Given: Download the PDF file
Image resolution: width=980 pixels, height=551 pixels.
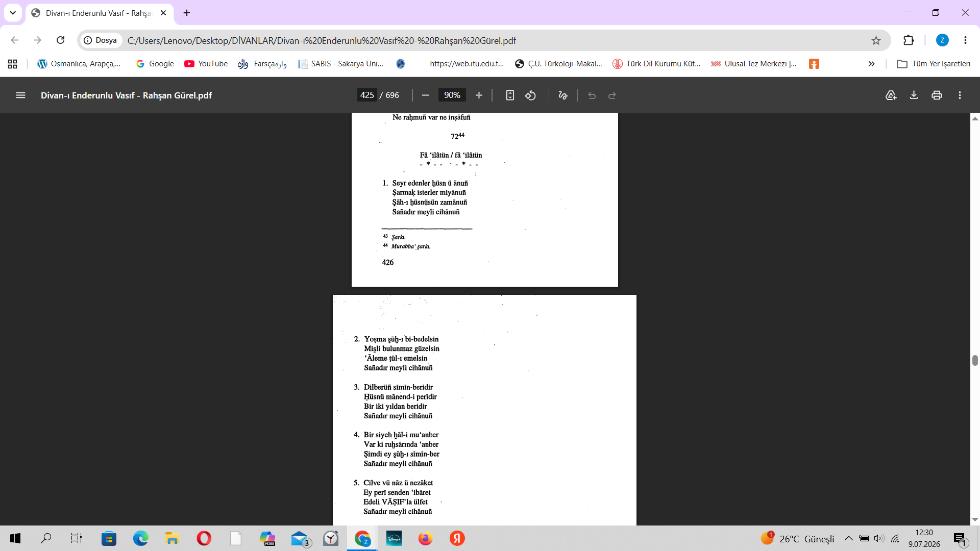Looking at the screenshot, I should pos(914,95).
